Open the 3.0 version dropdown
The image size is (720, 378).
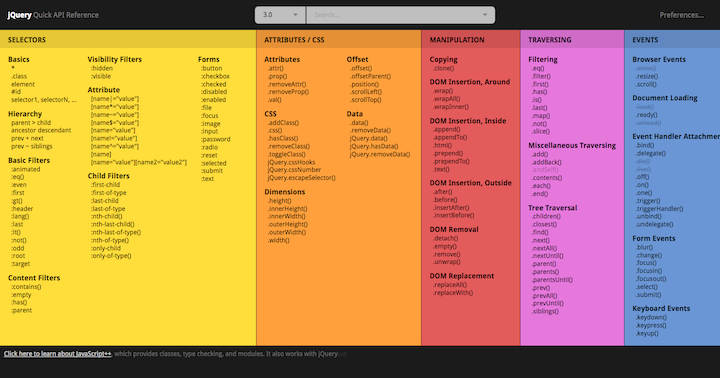point(280,15)
